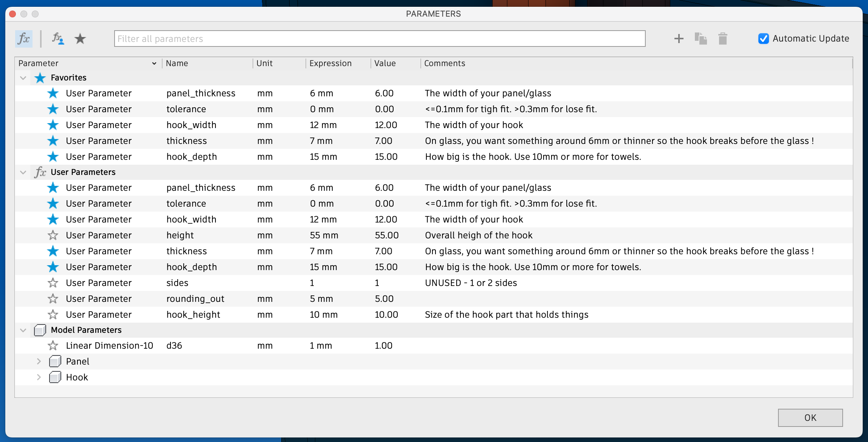Screen dimensions: 868x442
Task: Edit height expression 55 mm
Action: point(324,235)
